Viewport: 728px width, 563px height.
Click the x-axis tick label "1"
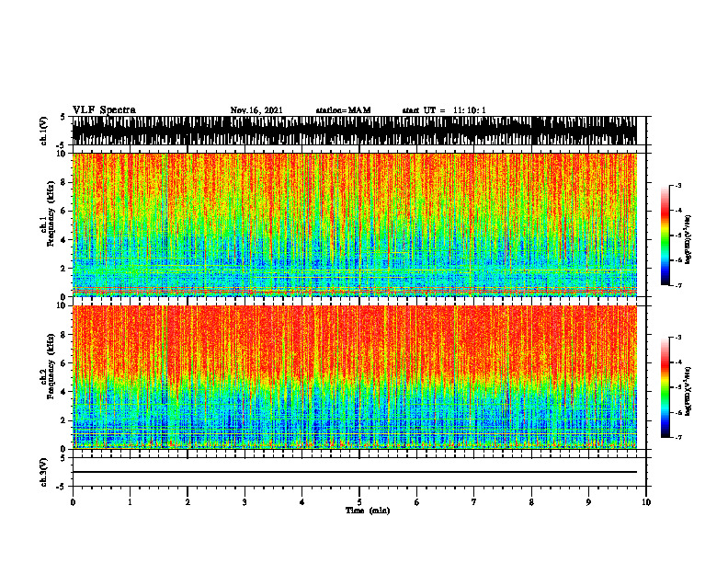tap(130, 502)
